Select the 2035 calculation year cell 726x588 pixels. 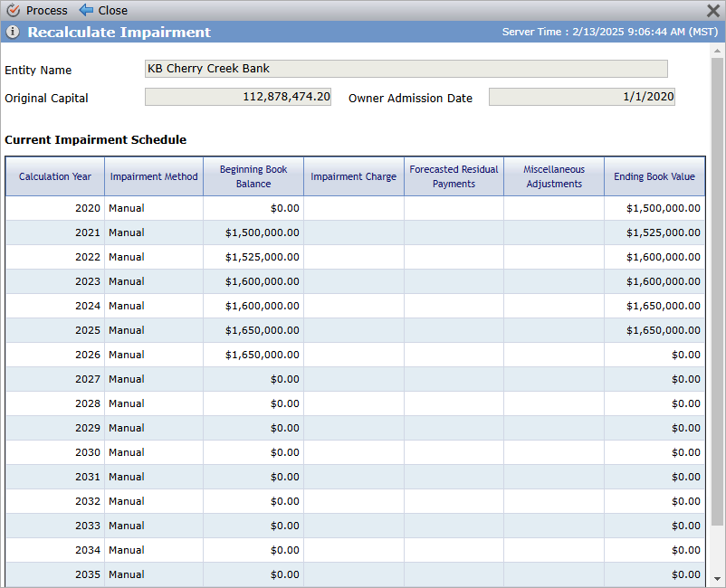55,574
